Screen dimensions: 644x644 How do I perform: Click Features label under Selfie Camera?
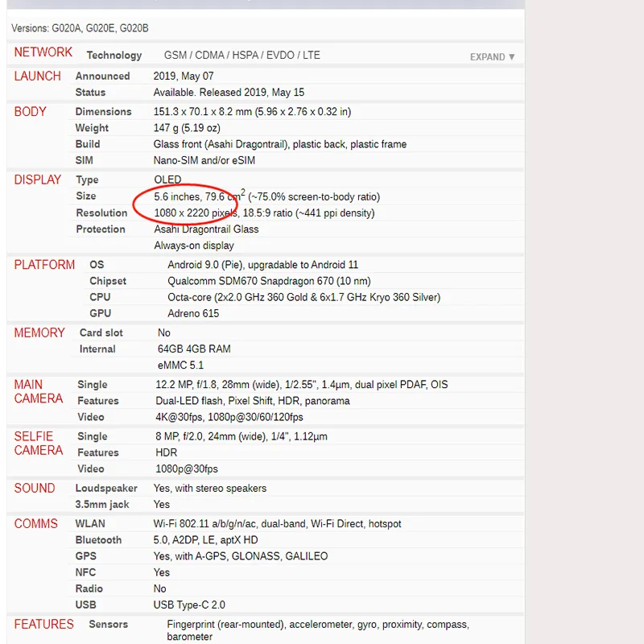[98, 452]
